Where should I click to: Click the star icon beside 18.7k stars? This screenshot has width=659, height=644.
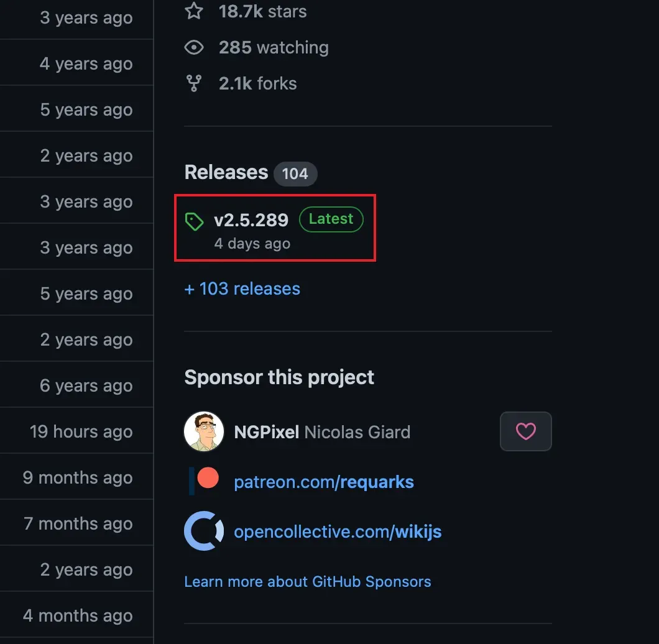[194, 11]
